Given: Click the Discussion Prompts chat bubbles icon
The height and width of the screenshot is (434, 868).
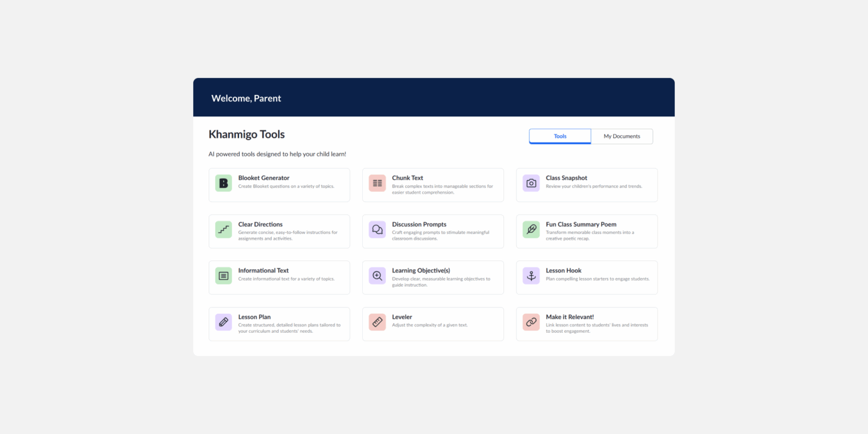Looking at the screenshot, I should point(377,229).
